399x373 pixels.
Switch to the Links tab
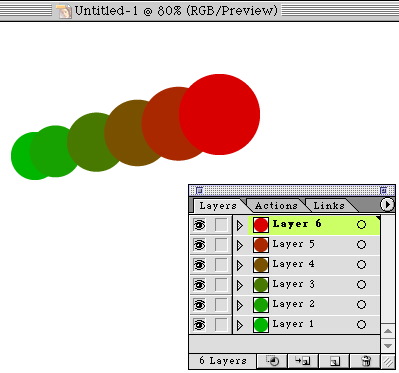point(329,206)
